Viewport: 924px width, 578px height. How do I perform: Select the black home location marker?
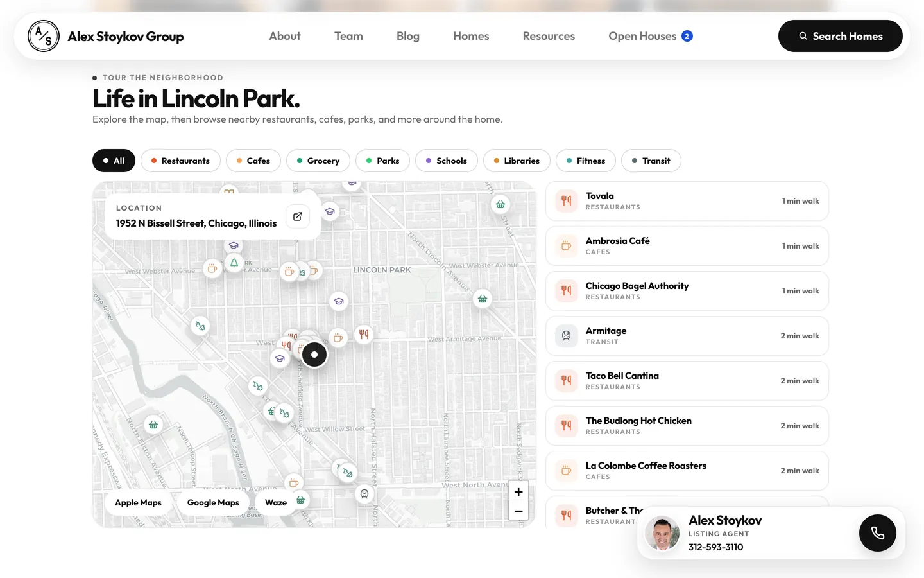[314, 355]
